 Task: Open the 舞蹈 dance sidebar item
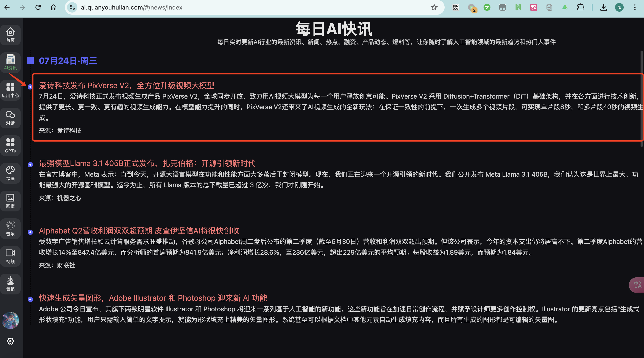pyautogui.click(x=10, y=284)
